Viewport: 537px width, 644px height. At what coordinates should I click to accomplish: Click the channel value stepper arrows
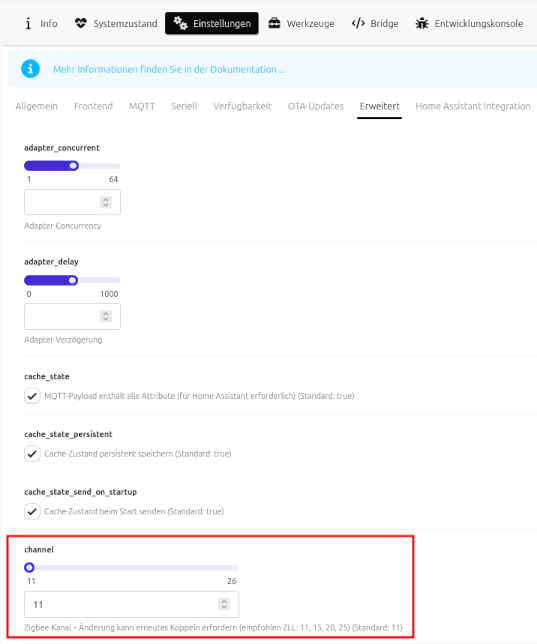[224, 604]
